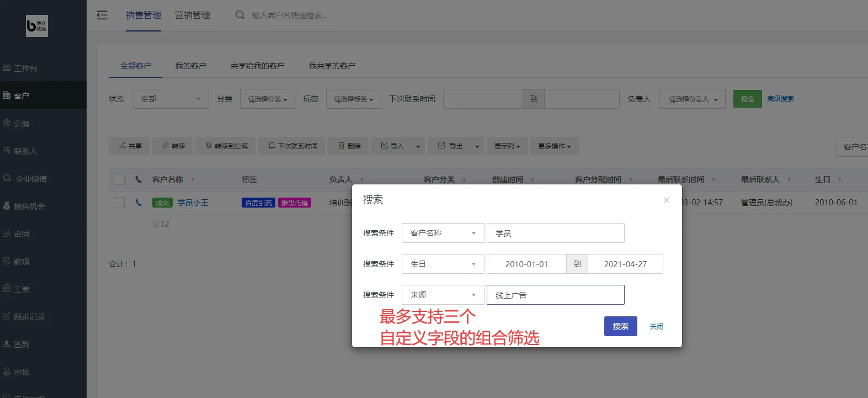Focus the quick customer name search box
Viewport: 868px width, 398px height.
tap(290, 15)
